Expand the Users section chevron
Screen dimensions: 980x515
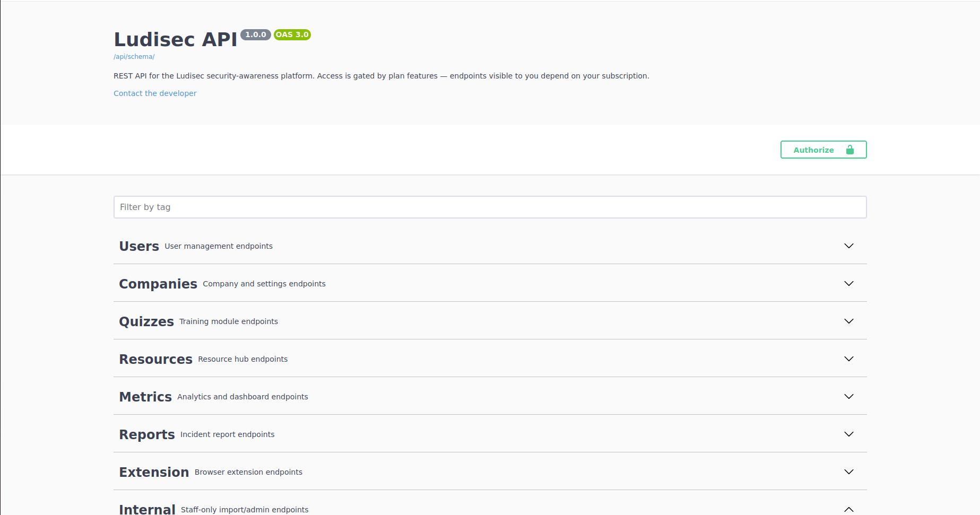(x=849, y=246)
